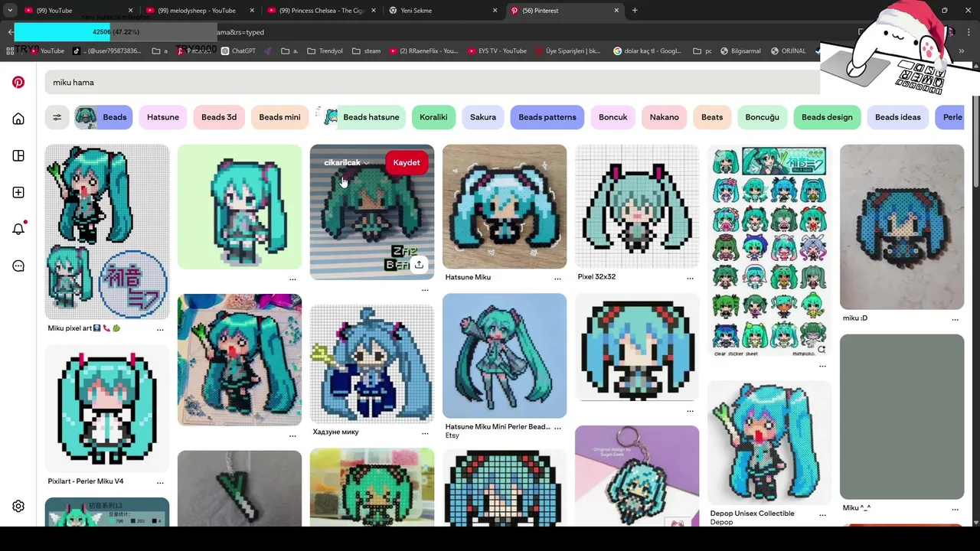Select the Hatsune filter chip

[163, 117]
